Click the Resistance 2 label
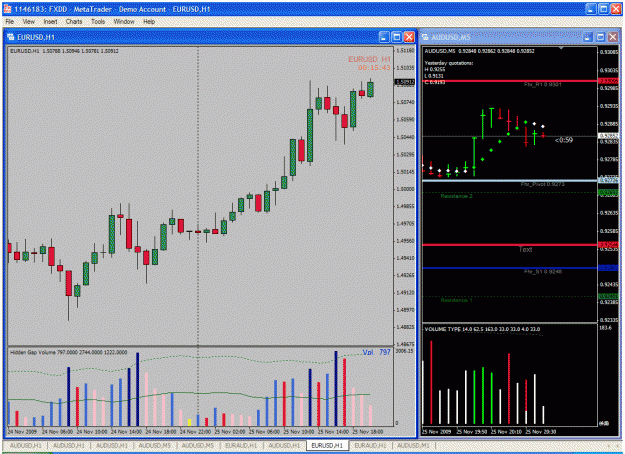625x454 pixels. (456, 196)
